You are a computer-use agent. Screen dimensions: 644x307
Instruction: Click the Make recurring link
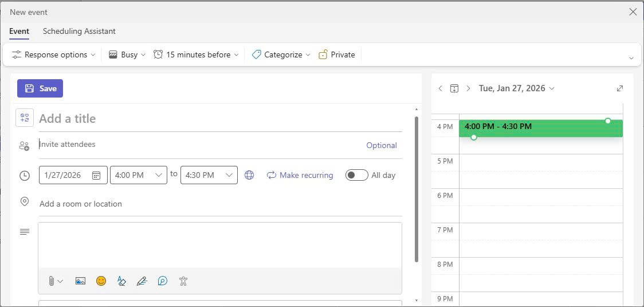tap(300, 175)
